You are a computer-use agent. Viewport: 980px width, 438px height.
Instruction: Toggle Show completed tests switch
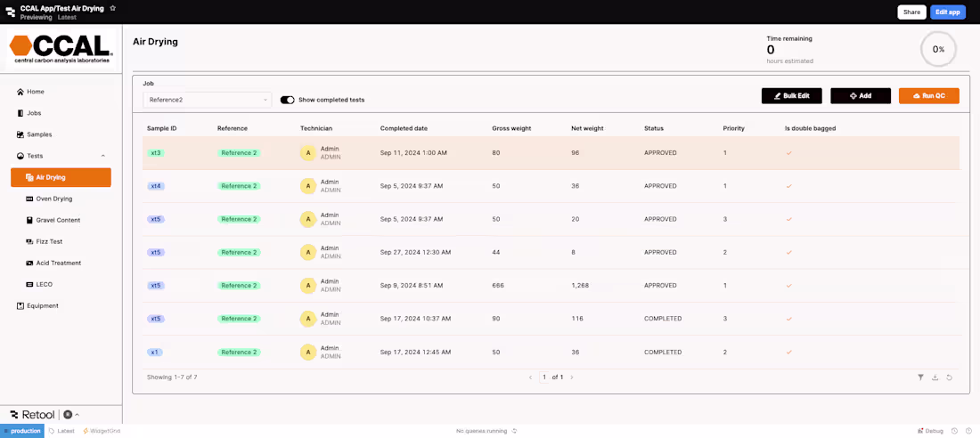(287, 100)
